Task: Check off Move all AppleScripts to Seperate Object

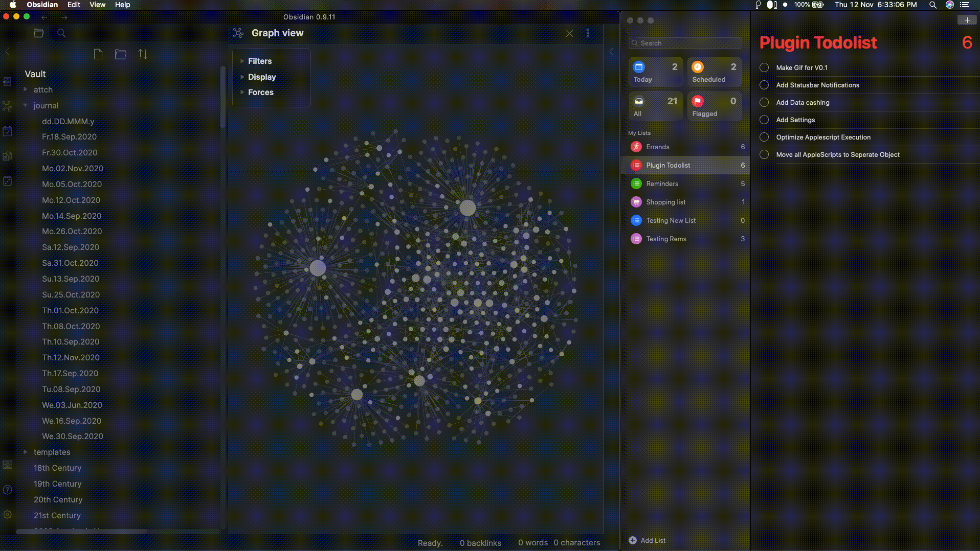Action: (x=764, y=154)
